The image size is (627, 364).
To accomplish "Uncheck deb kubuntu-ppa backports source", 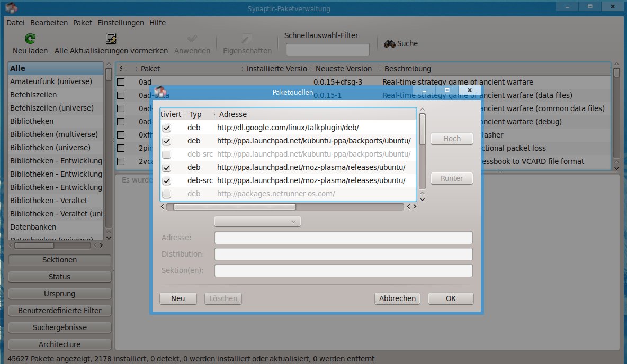I will (167, 141).
